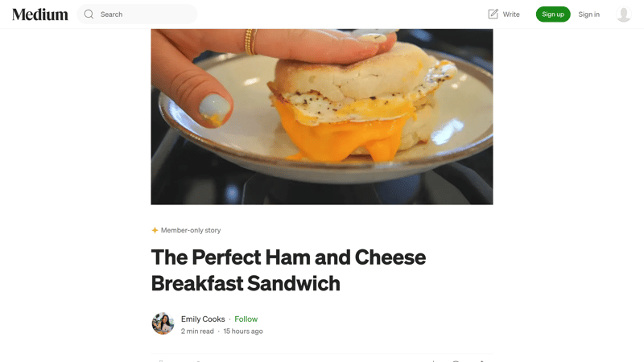Click the Ham and Cheese article title

pyautogui.click(x=288, y=270)
